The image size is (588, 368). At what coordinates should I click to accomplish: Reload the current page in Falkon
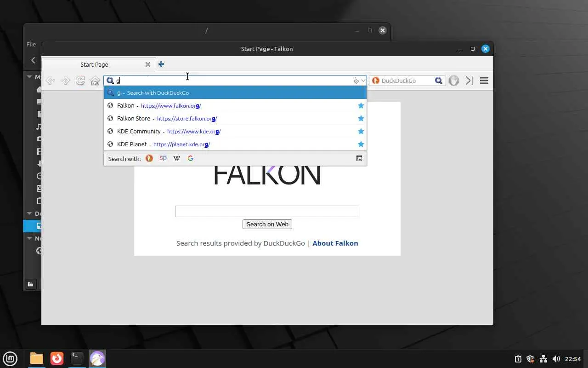(x=80, y=80)
